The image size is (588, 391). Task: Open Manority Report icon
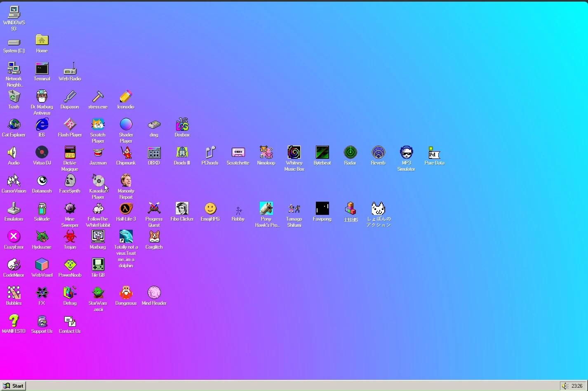pos(126,181)
